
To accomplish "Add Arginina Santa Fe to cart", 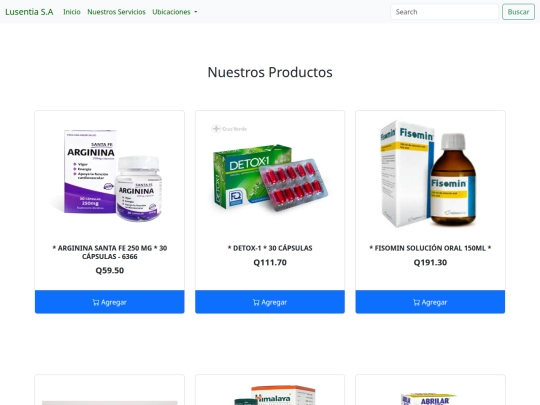I will [110, 302].
